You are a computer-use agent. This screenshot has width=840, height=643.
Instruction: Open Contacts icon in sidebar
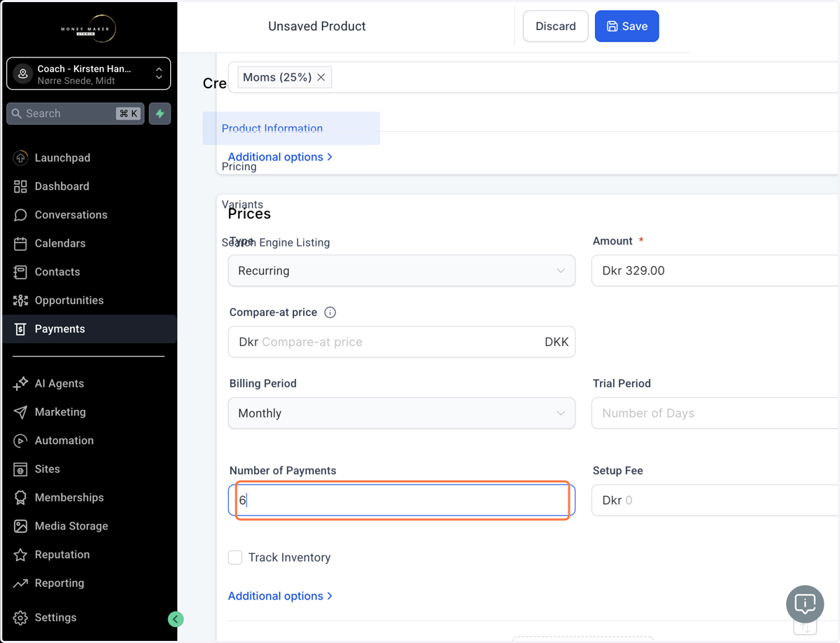20,272
